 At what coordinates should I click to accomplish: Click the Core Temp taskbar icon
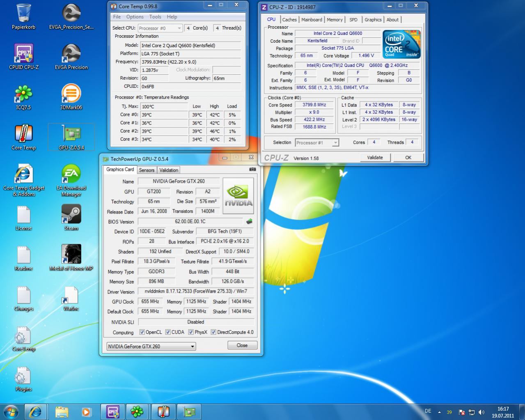click(x=163, y=411)
